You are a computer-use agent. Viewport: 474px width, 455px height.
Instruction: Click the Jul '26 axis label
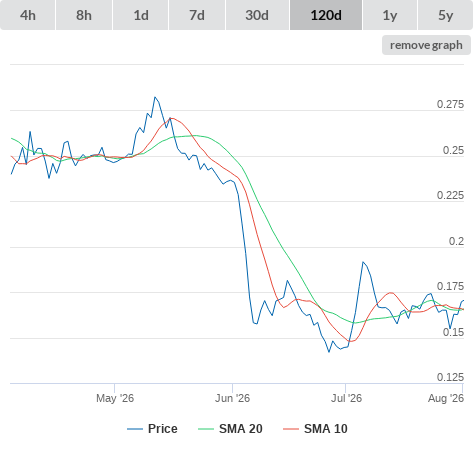tap(346, 398)
